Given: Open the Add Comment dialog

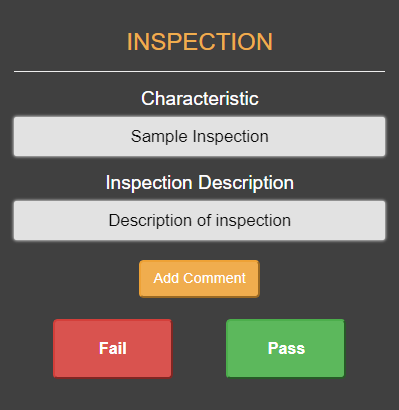Looking at the screenshot, I should [x=199, y=278].
